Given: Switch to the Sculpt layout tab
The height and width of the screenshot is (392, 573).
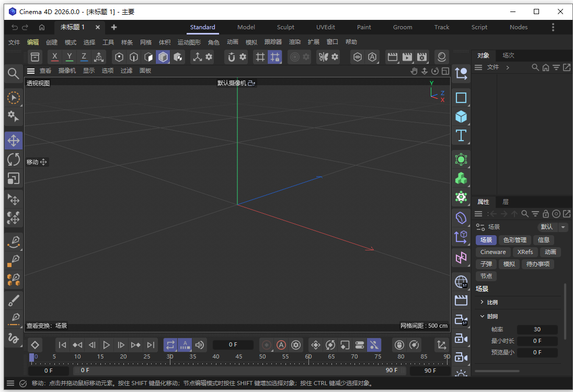Looking at the screenshot, I should pyautogui.click(x=285, y=27).
